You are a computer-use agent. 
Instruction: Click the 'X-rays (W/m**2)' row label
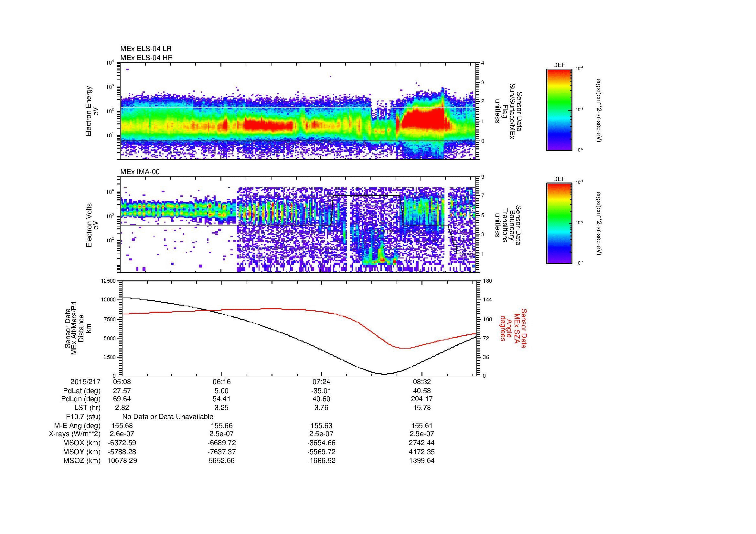point(75,434)
